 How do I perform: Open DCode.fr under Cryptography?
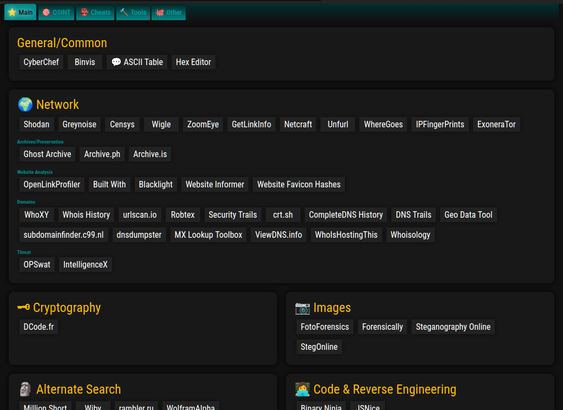(38, 327)
